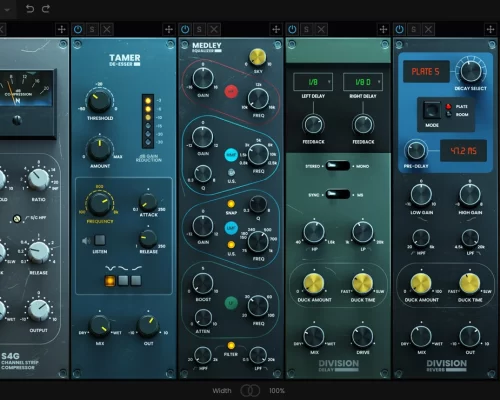
Task: Toggle the red HF band button on Medley
Action: point(231,91)
